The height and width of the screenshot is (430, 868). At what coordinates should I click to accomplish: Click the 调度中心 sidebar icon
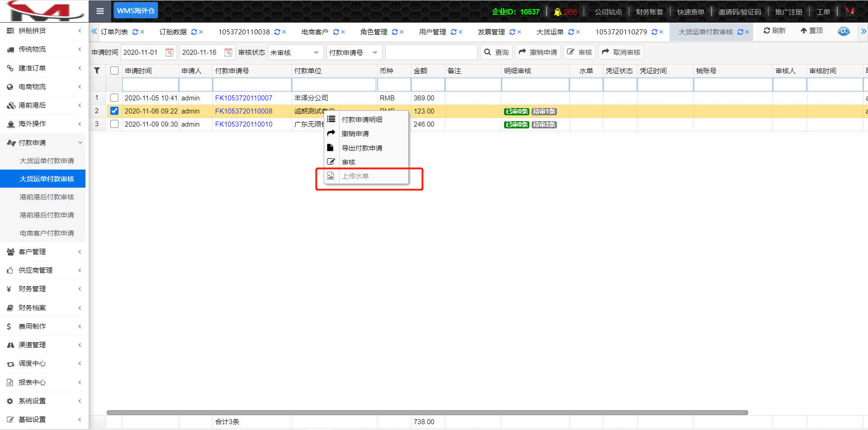point(10,364)
